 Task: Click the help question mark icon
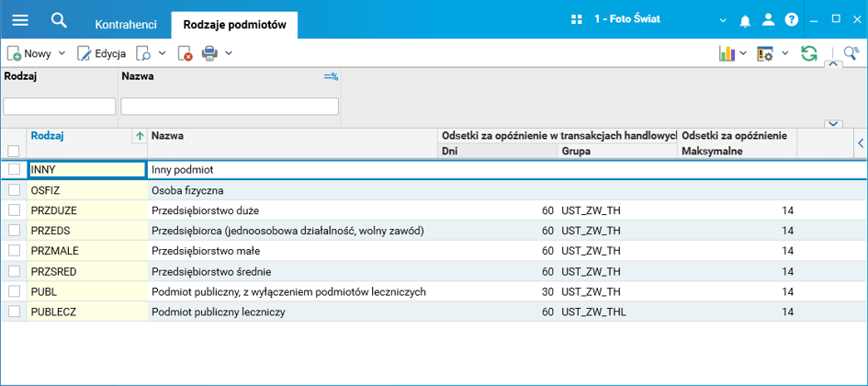[x=792, y=19]
